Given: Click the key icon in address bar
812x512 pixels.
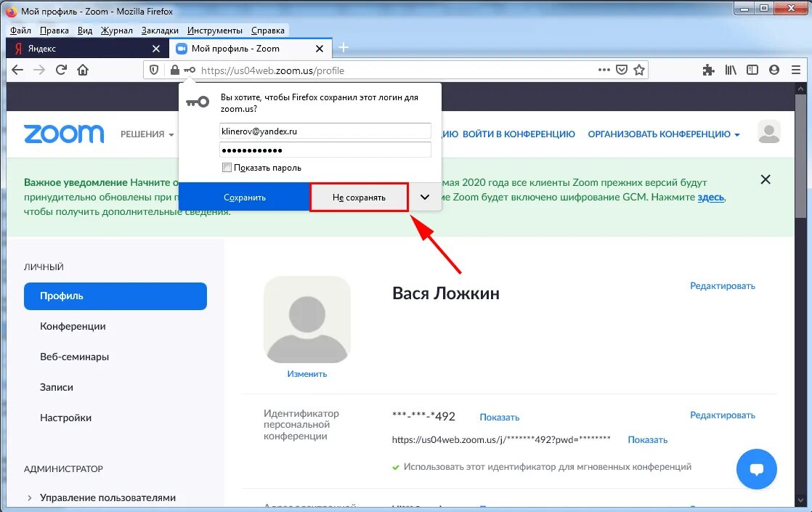Looking at the screenshot, I should point(190,70).
